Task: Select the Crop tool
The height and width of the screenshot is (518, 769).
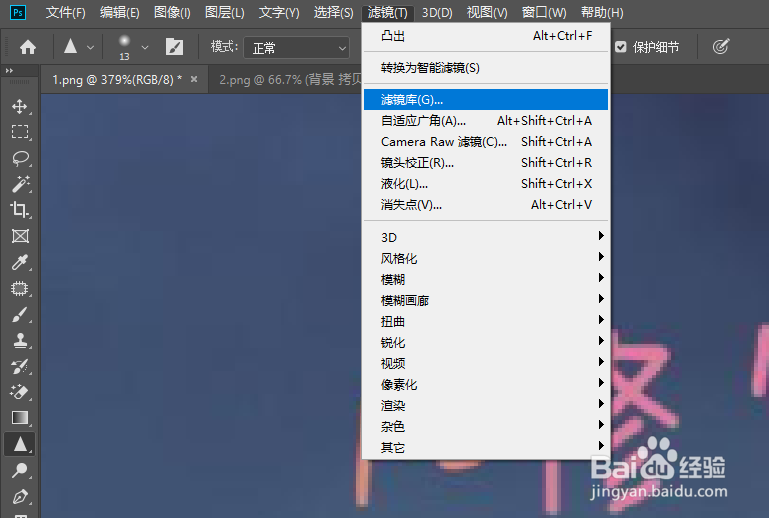Action: click(20, 210)
